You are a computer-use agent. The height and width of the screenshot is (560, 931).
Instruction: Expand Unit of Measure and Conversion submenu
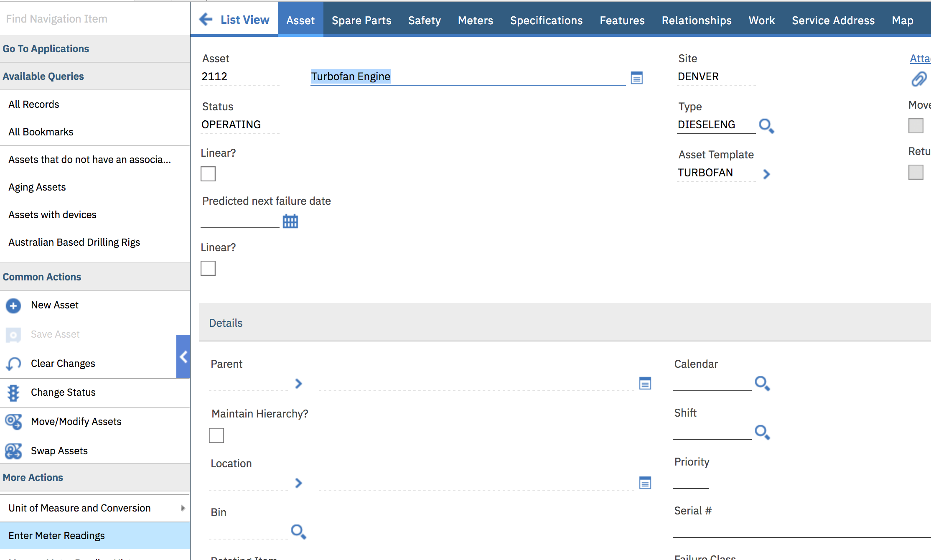point(183,508)
